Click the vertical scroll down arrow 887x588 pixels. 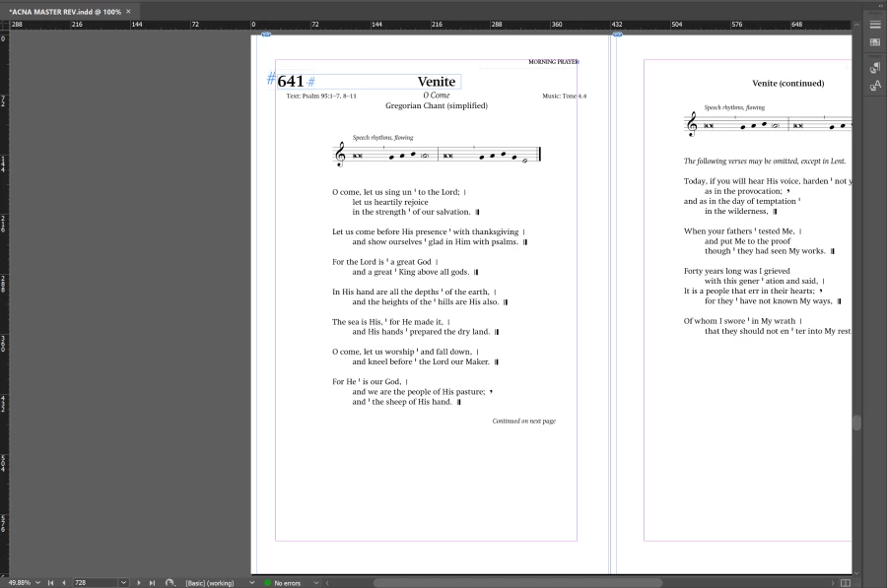(856, 573)
